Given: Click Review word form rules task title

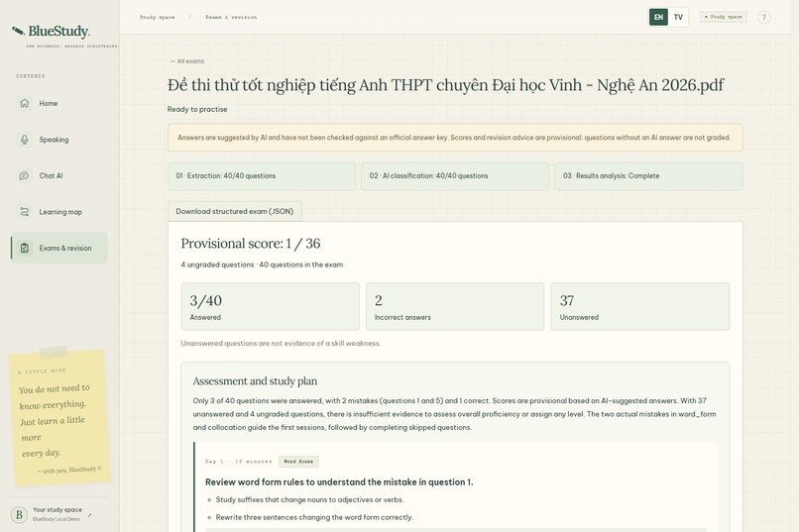Looking at the screenshot, I should [339, 482].
